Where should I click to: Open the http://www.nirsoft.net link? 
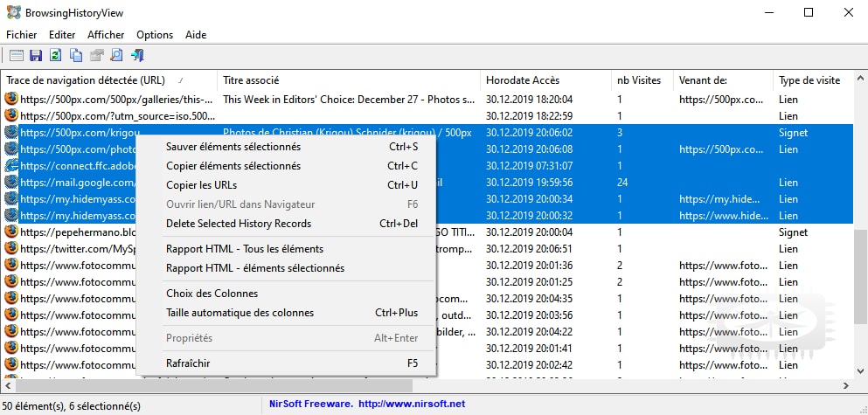click(412, 404)
